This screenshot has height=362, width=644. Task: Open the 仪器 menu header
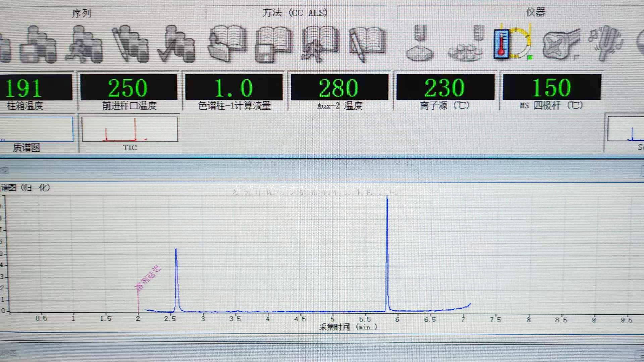pyautogui.click(x=535, y=12)
